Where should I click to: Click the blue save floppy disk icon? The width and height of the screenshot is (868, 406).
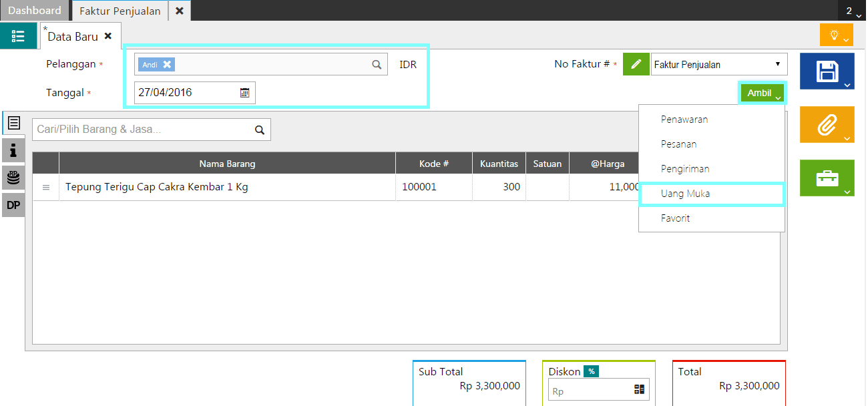(827, 71)
